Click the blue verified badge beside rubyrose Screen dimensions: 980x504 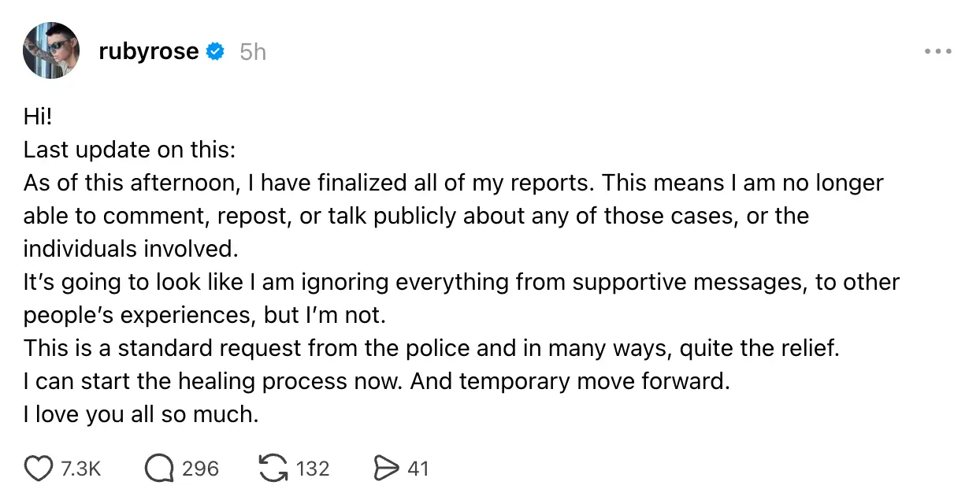click(x=213, y=50)
